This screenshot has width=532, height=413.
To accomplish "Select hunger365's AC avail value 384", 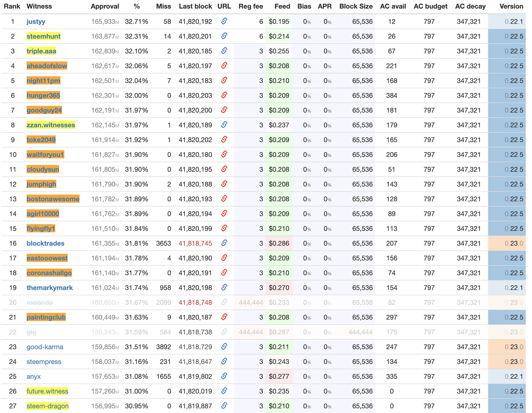I will (392, 96).
